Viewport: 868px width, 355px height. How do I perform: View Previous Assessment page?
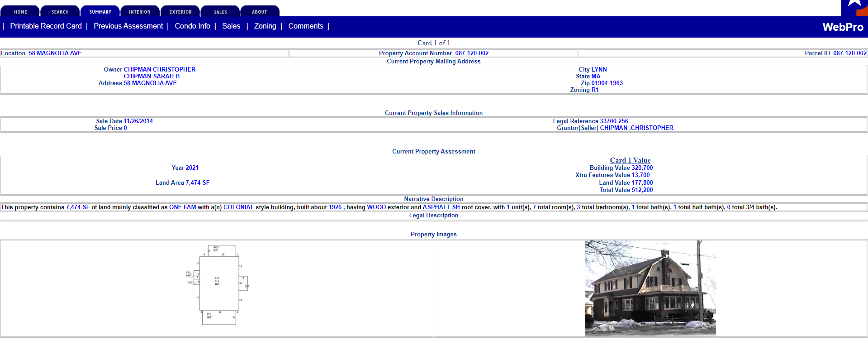pyautogui.click(x=128, y=26)
